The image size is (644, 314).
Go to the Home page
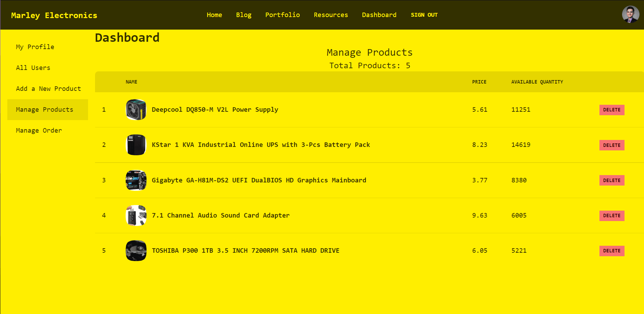[214, 15]
